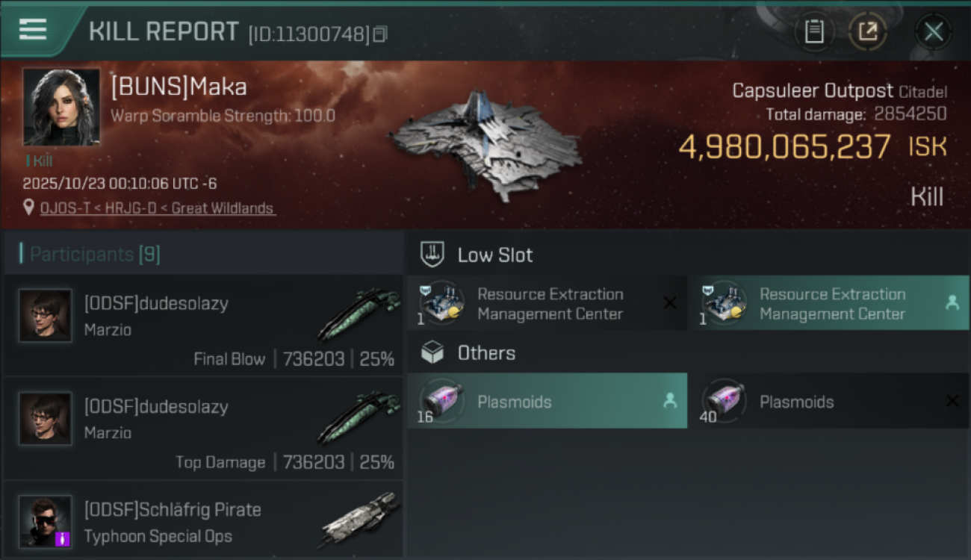Open the Top Damage dudesolazy participant entry

203,429
